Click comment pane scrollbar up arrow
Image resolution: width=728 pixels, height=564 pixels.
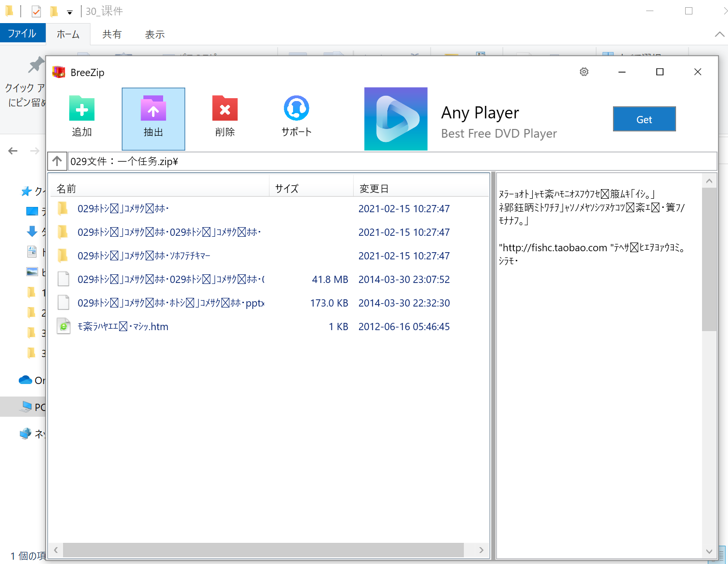pyautogui.click(x=709, y=181)
